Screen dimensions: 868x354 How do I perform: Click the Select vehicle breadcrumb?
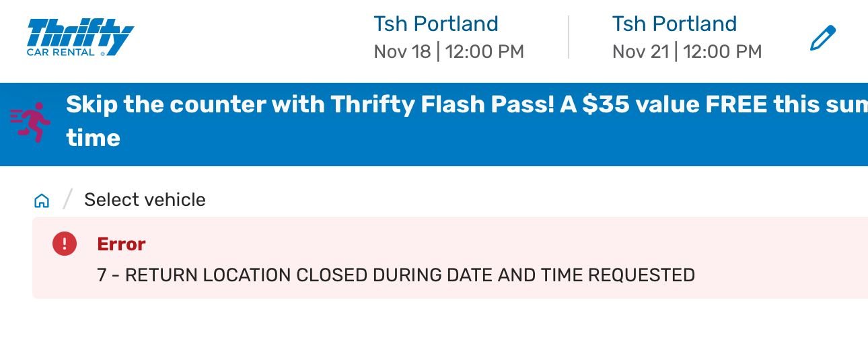(x=145, y=200)
